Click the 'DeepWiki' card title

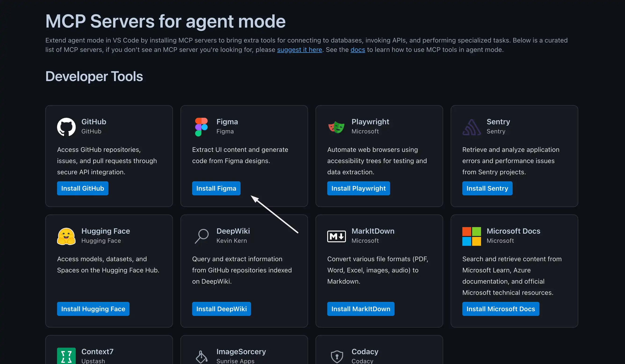[233, 231]
